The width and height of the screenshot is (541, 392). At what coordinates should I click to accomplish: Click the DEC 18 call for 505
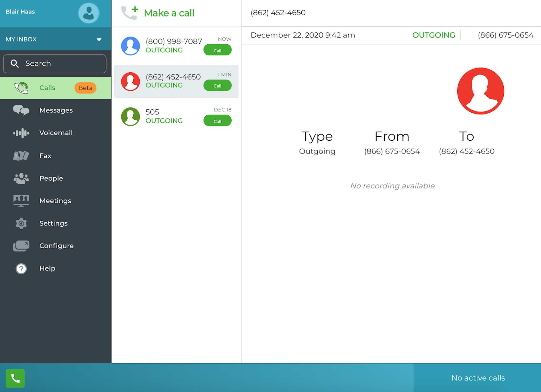(176, 116)
